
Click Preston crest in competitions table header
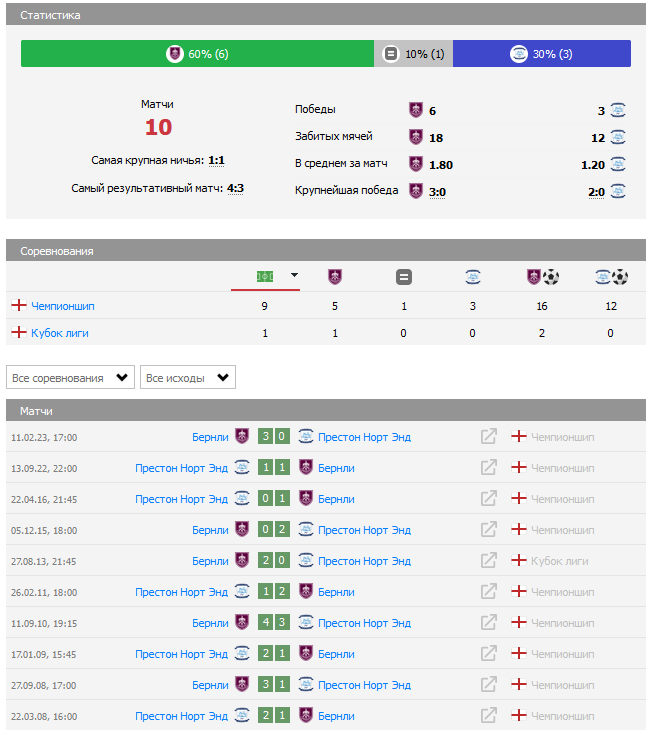pyautogui.click(x=472, y=277)
